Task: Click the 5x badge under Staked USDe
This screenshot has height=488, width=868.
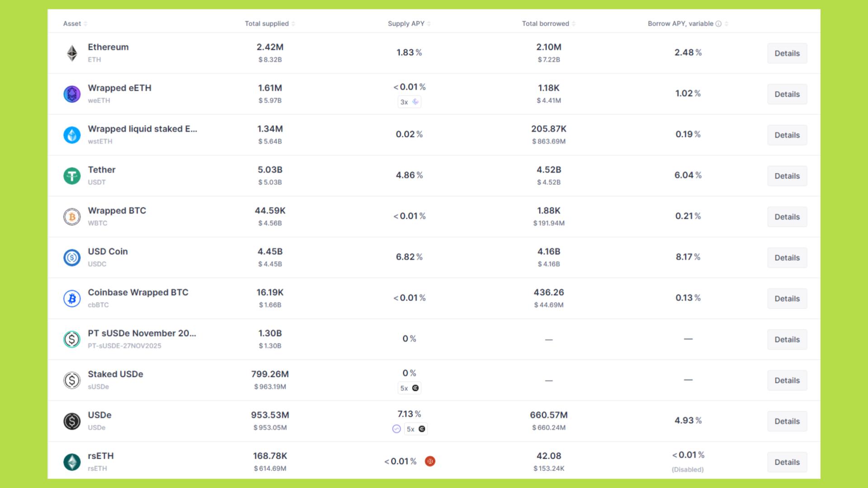Action: pyautogui.click(x=409, y=388)
